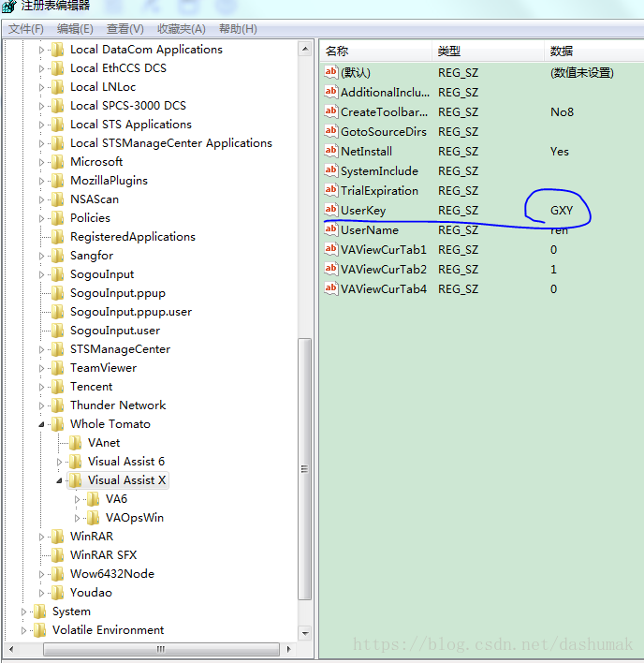Click the horizontal scrollbar right arrow

pyautogui.click(x=288, y=649)
